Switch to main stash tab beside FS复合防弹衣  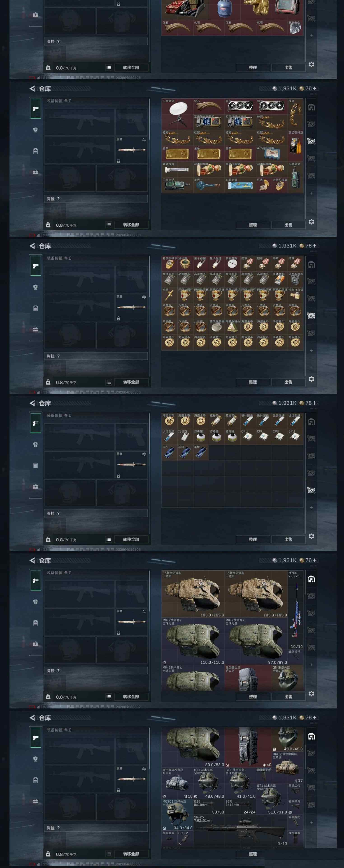(x=311, y=579)
